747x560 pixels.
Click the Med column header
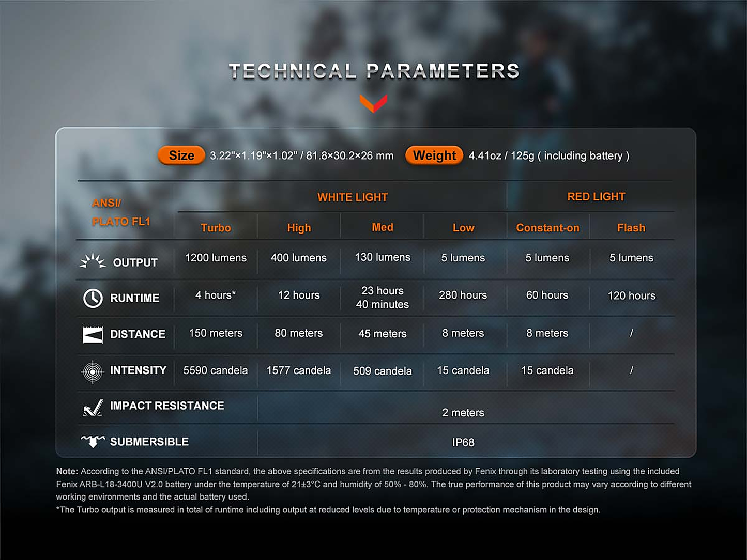click(x=383, y=227)
